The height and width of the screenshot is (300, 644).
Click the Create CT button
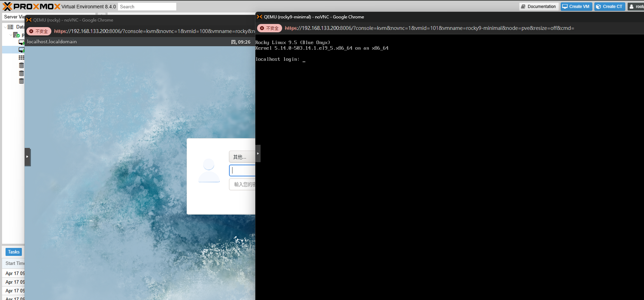click(609, 7)
